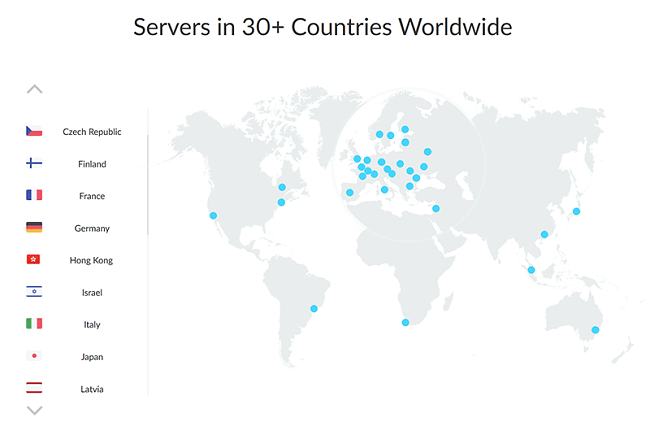Click the France tricolor flag icon

click(x=34, y=195)
